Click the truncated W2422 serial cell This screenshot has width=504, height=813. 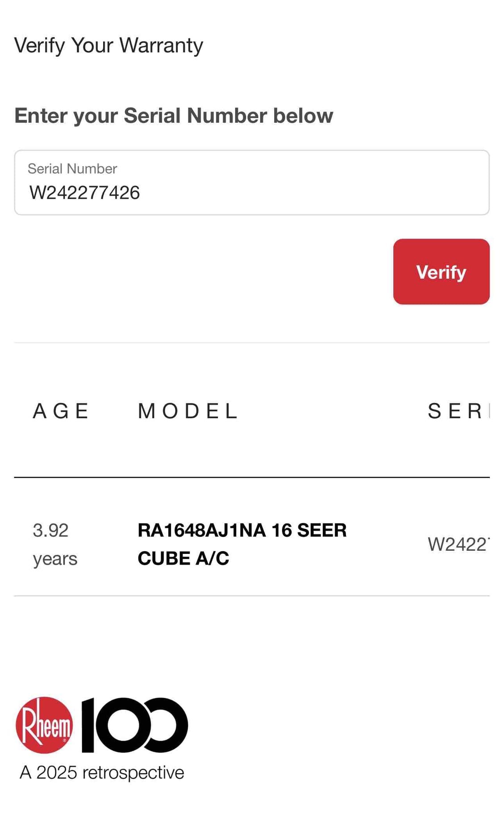(458, 545)
